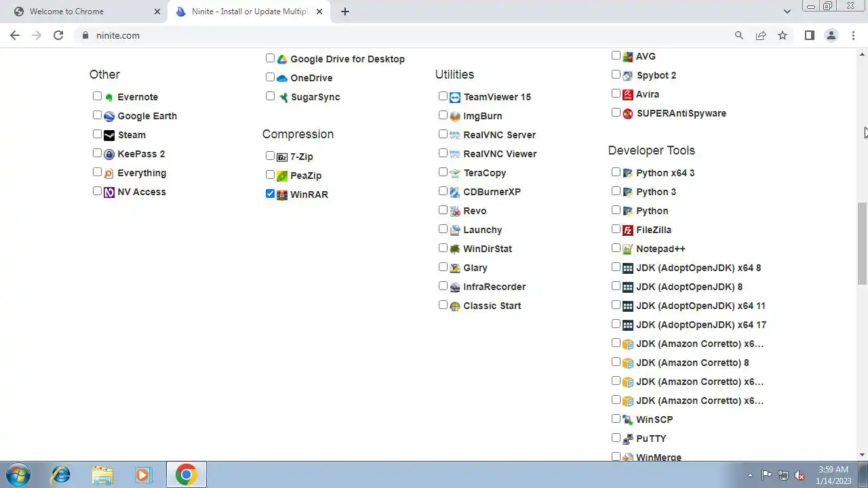Click the 7-Zip icon

coord(282,157)
